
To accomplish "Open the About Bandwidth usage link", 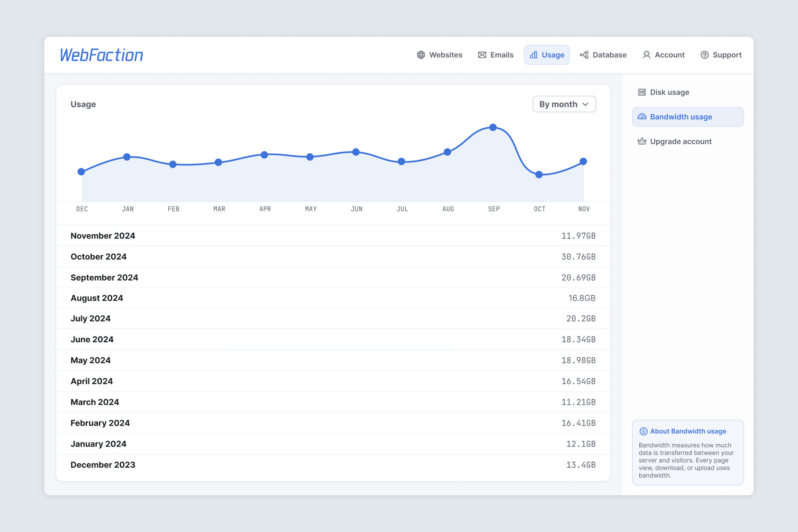I will 688,431.
